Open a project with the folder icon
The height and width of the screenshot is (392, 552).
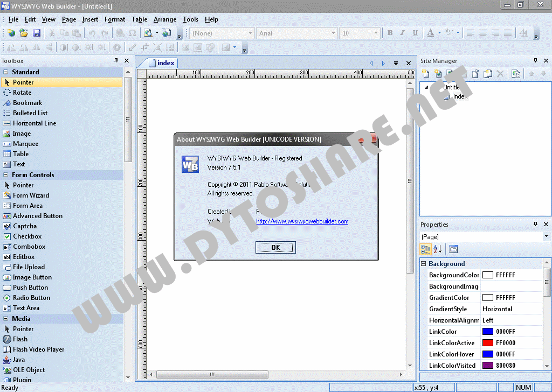tap(24, 33)
